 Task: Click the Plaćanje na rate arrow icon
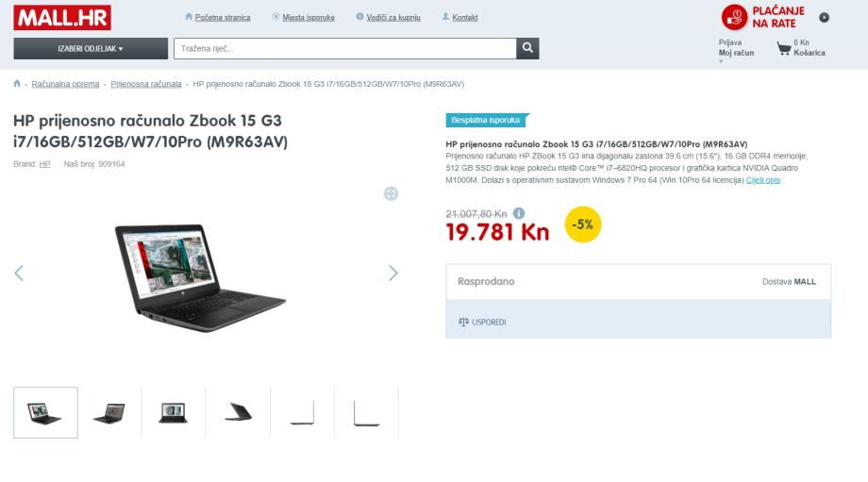coord(825,17)
